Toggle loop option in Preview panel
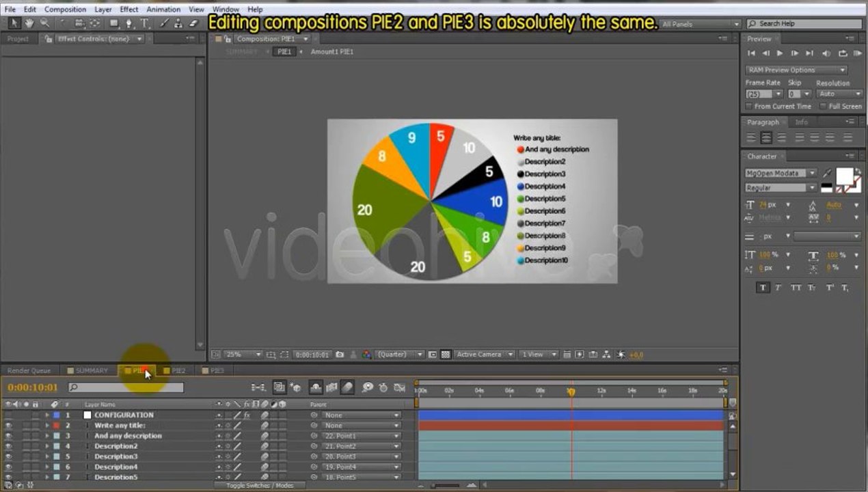Image resolution: width=868 pixels, height=492 pixels. tap(843, 53)
